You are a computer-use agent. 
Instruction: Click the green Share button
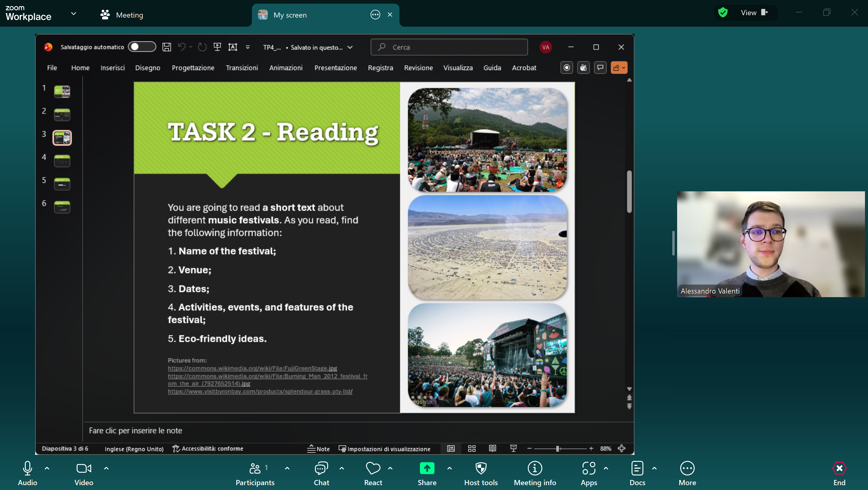[x=427, y=468]
